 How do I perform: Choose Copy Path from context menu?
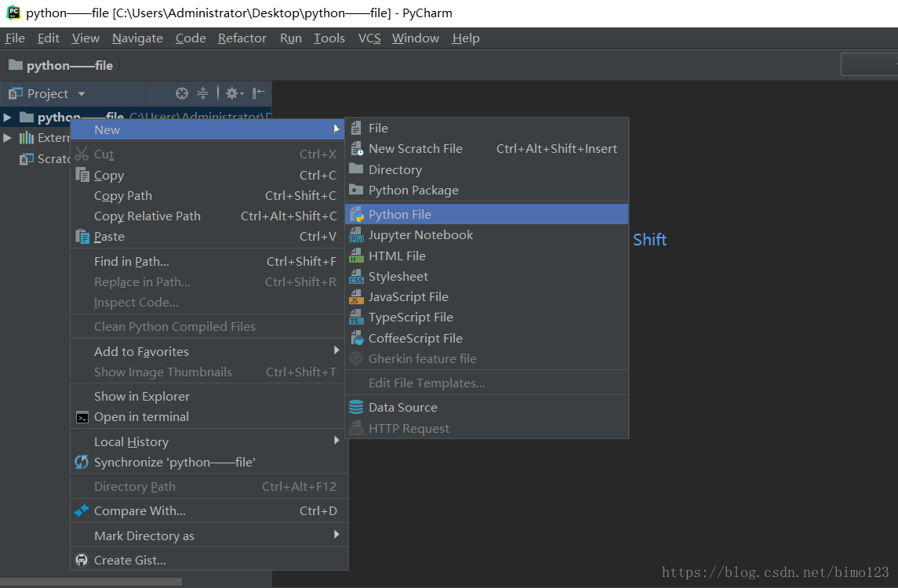[x=207, y=196]
